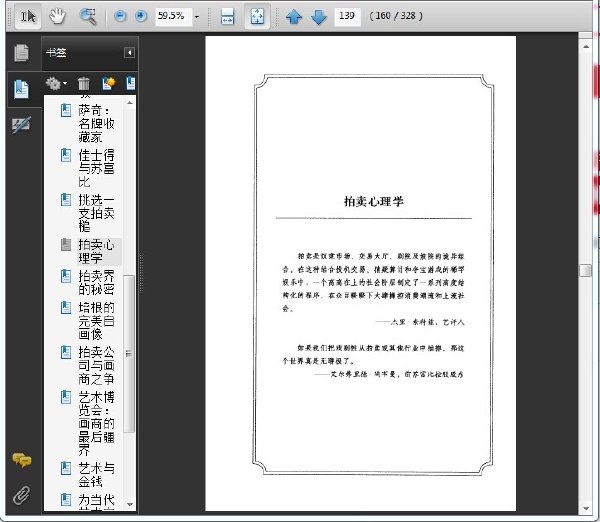Activate the Hand pan tool
The width and height of the screenshot is (600, 522).
[x=57, y=16]
